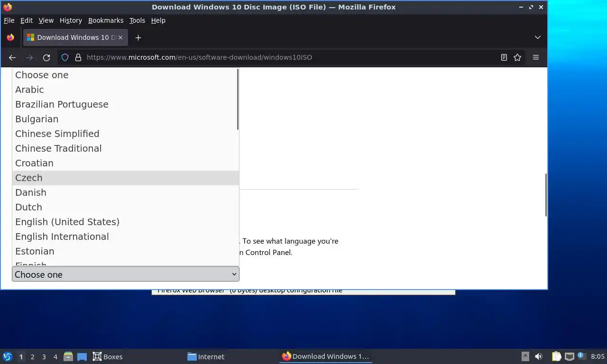This screenshot has width=607, height=364.
Task: Focus the Download Windows taskbar entry
Action: [325, 356]
